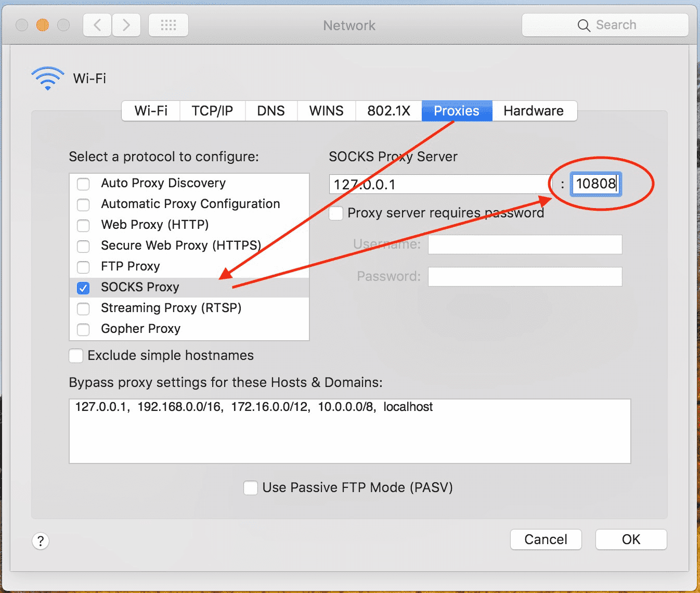Click the SOCKS server address field
Screen dimensions: 700x593
(439, 184)
